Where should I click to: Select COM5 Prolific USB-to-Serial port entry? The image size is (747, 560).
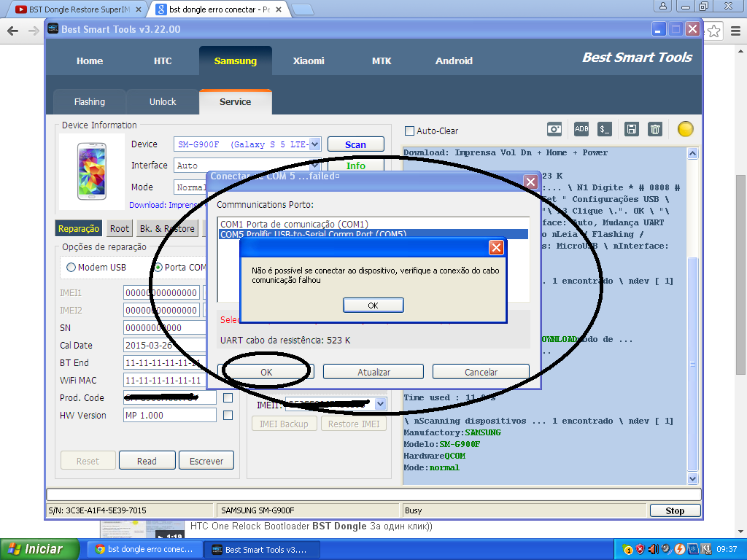[373, 234]
